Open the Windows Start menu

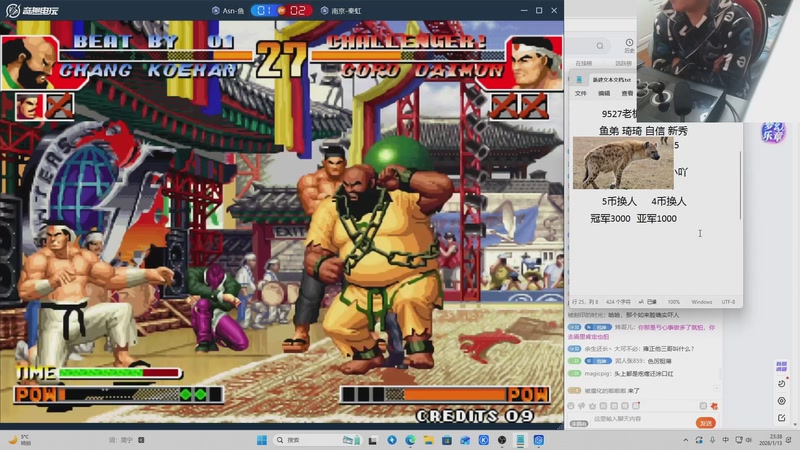(x=262, y=440)
